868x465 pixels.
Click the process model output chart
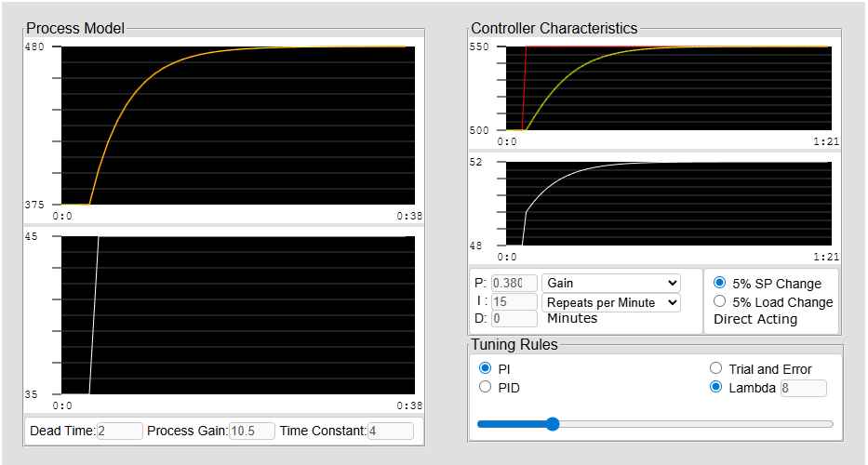pyautogui.click(x=237, y=126)
